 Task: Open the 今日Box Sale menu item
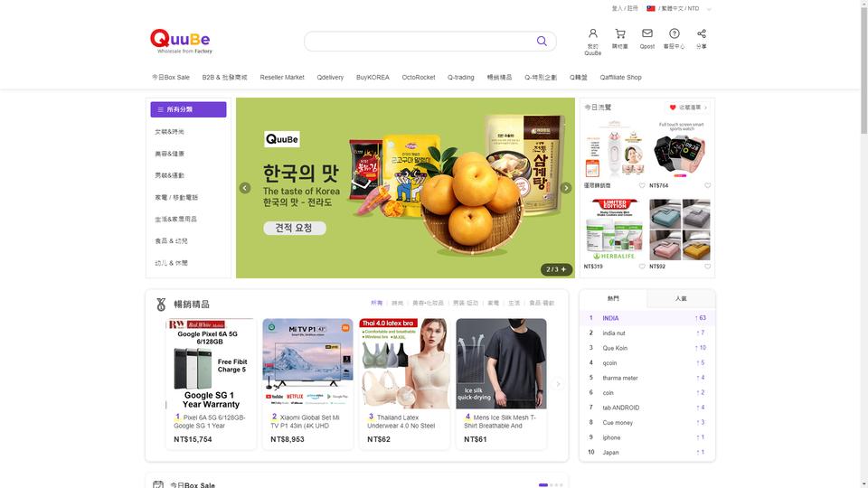coord(171,78)
